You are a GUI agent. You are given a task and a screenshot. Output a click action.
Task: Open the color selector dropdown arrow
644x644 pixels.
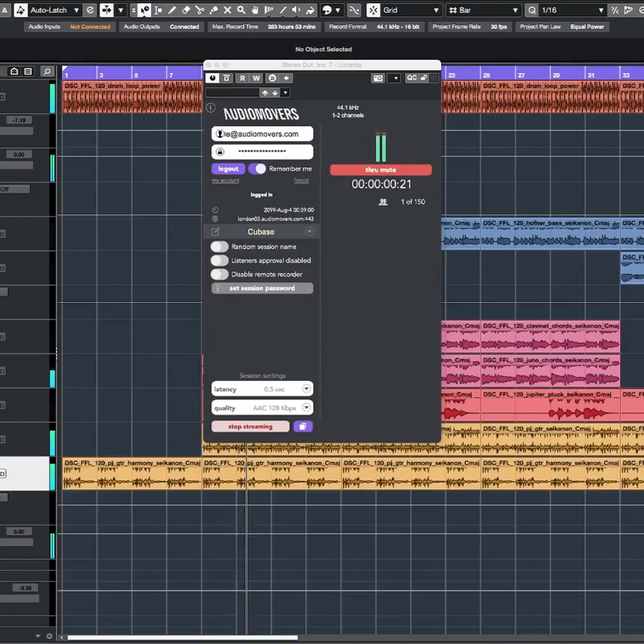pyautogui.click(x=338, y=10)
